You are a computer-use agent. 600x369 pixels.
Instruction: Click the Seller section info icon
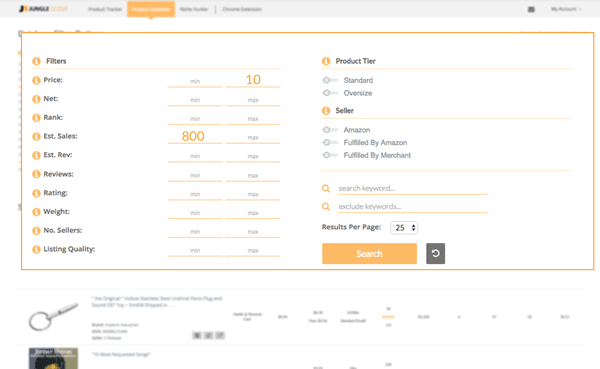click(x=326, y=111)
